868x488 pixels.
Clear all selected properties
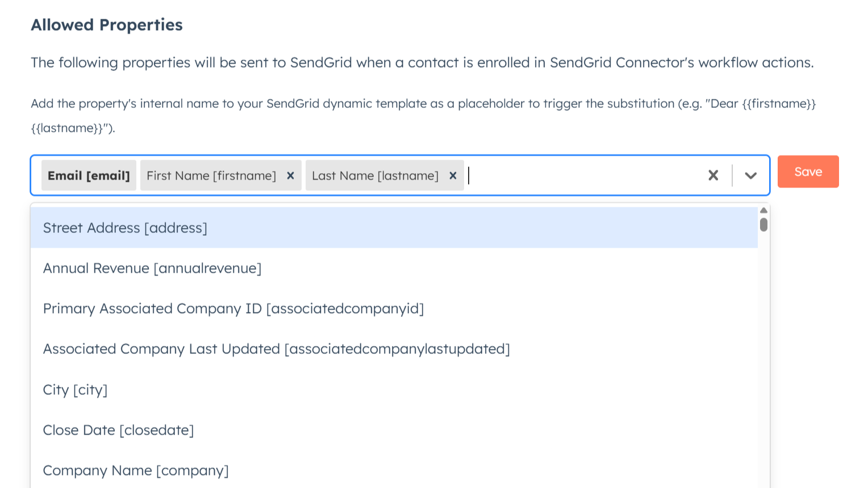(713, 176)
